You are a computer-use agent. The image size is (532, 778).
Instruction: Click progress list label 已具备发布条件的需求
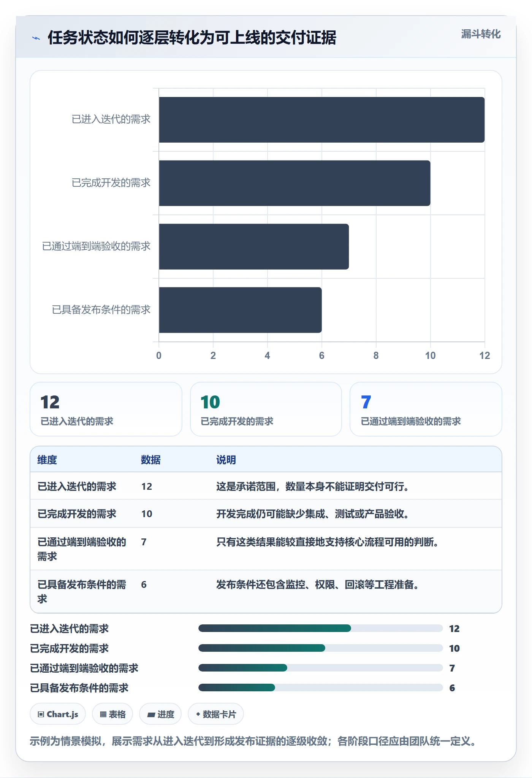(79, 687)
